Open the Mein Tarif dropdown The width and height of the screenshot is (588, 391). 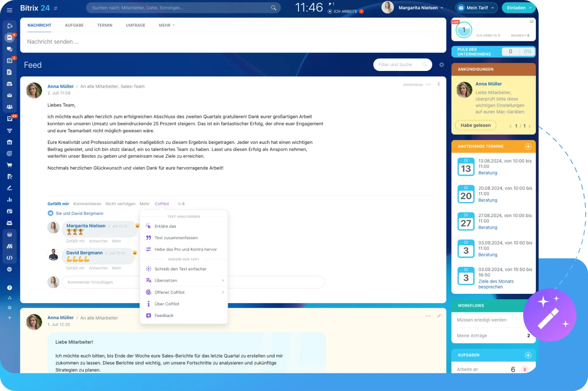[477, 8]
